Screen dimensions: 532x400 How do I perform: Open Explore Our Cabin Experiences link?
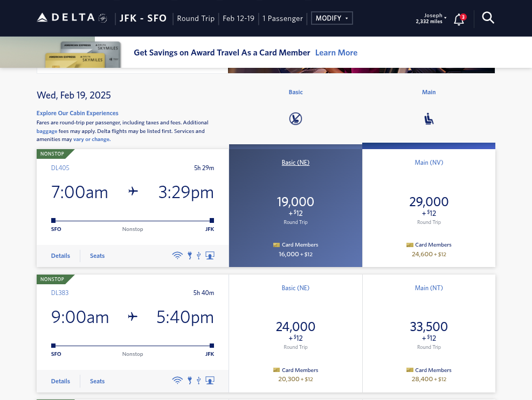[x=78, y=113]
